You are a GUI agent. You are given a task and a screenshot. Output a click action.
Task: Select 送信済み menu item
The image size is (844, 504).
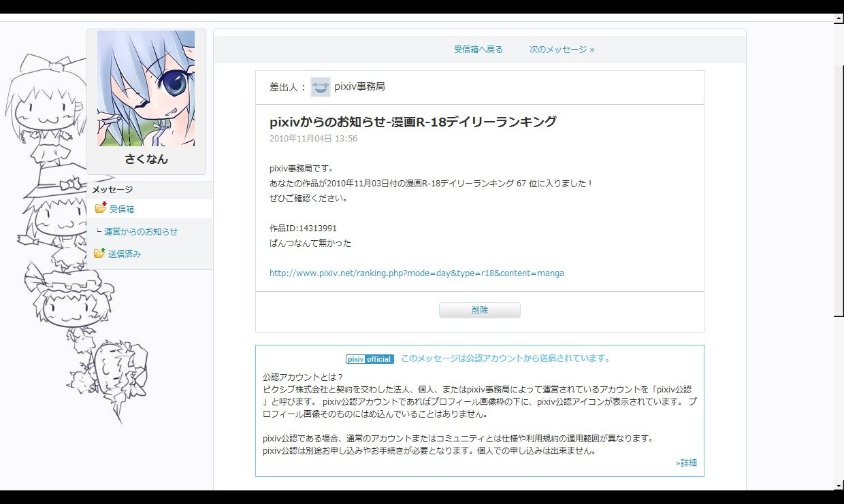click(125, 254)
